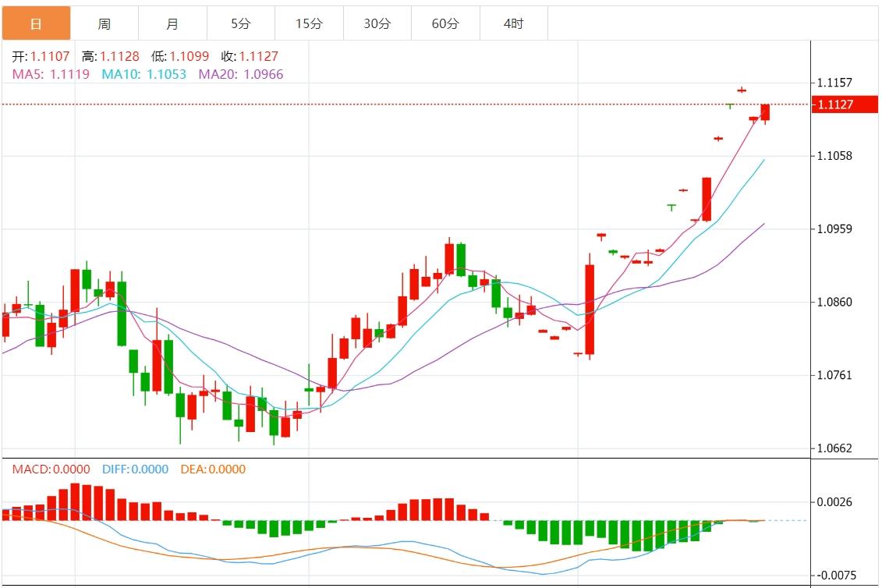Select the 15分 interval tab
This screenshot has width=882, height=588.
(x=309, y=24)
